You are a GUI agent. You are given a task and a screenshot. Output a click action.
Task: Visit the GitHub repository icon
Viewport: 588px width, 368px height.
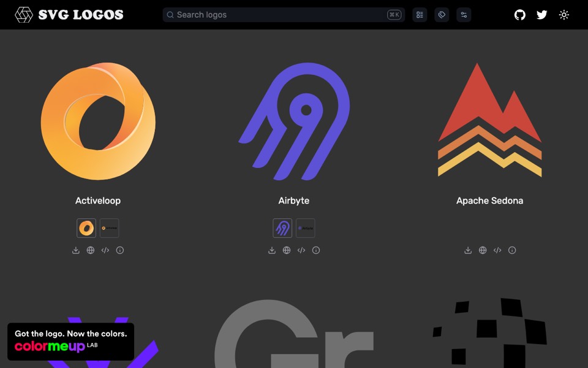[520, 15]
